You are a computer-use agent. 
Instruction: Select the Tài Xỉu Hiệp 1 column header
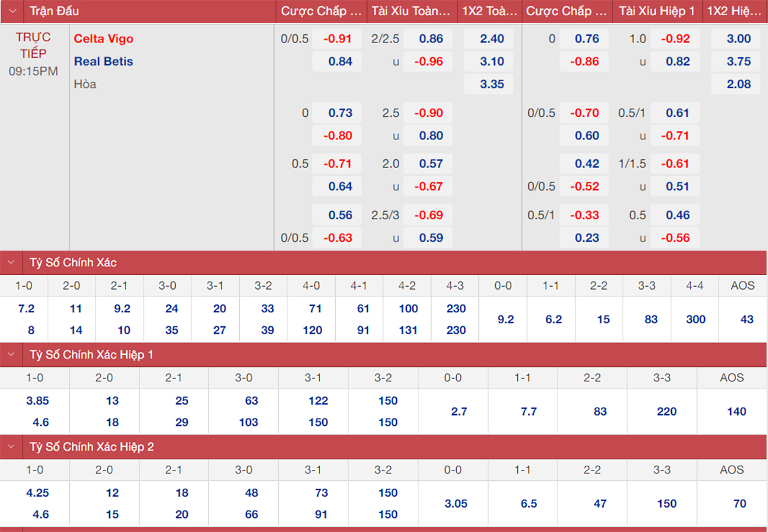[656, 11]
